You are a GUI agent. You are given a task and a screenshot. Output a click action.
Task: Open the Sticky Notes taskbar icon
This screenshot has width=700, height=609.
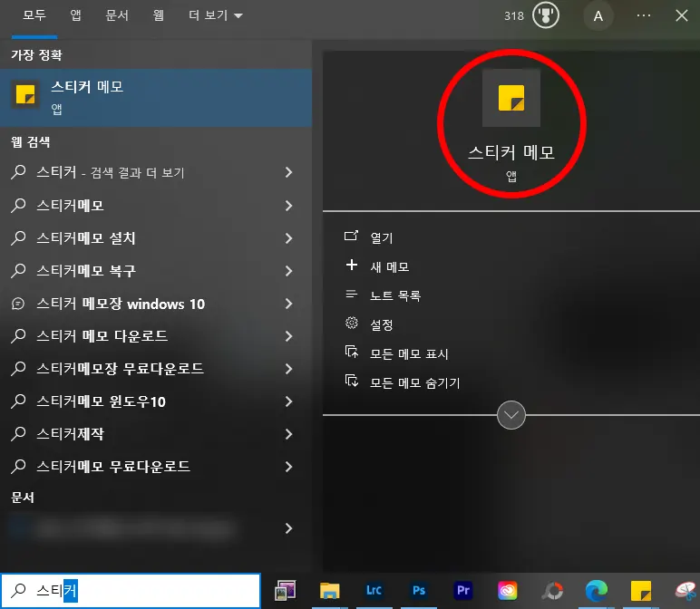point(641,591)
